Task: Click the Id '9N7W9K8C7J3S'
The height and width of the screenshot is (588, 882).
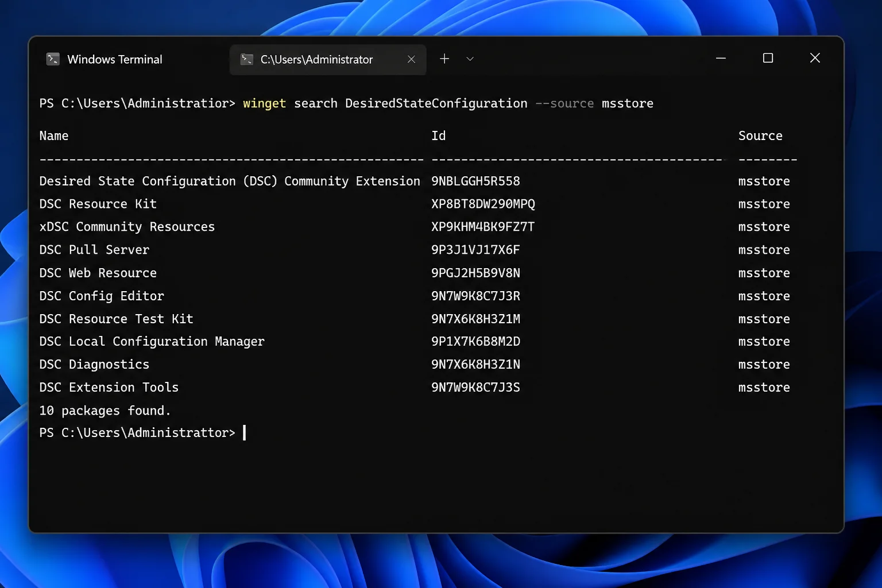Action: pos(475,388)
